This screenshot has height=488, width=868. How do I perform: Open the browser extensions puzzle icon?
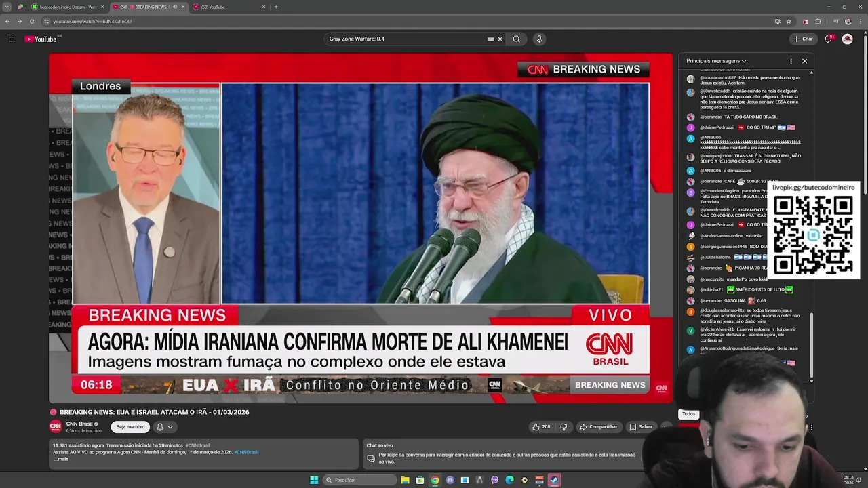click(818, 21)
